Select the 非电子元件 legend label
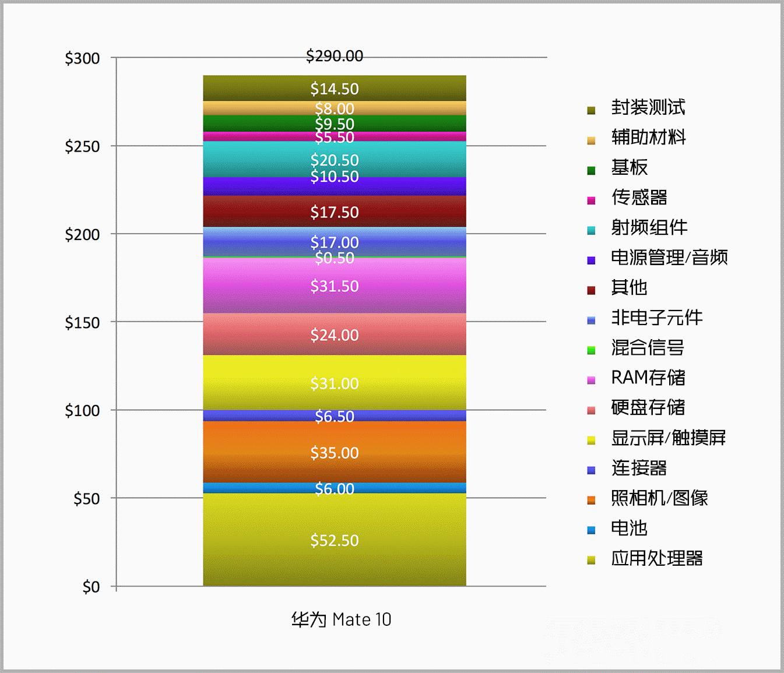This screenshot has width=784, height=673. pyautogui.click(x=656, y=318)
